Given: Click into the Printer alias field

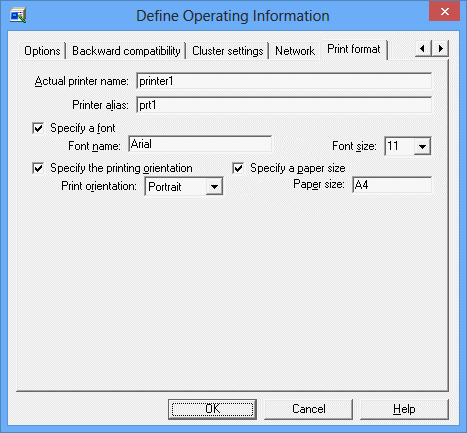Looking at the screenshot, I should pos(284,105).
